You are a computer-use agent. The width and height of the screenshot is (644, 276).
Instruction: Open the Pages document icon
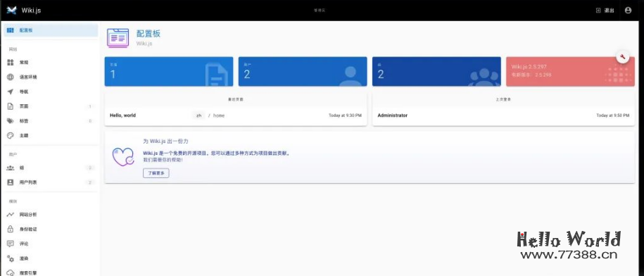11,106
